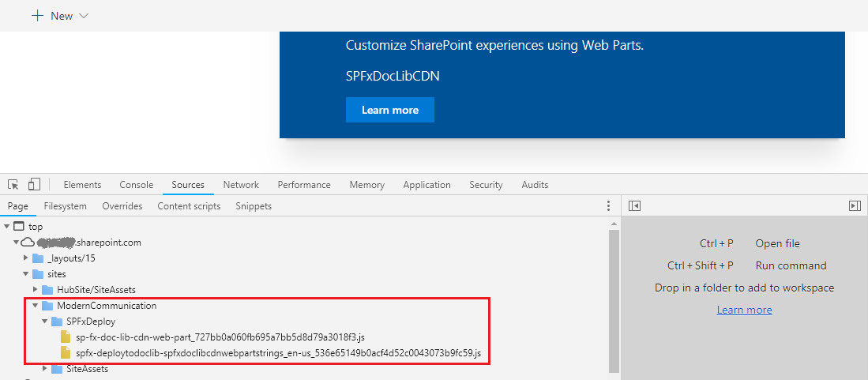Open the spfx-deploytodoclib webpartstrings JS file

click(278, 353)
